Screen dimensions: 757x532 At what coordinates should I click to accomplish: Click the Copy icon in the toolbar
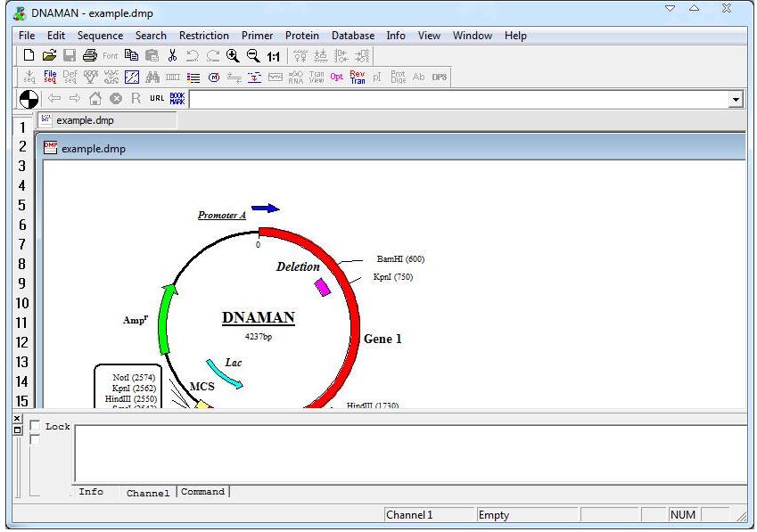(131, 55)
